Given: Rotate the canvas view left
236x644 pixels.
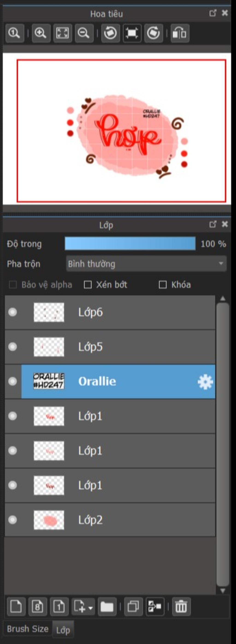Looking at the screenshot, I should (x=110, y=33).
